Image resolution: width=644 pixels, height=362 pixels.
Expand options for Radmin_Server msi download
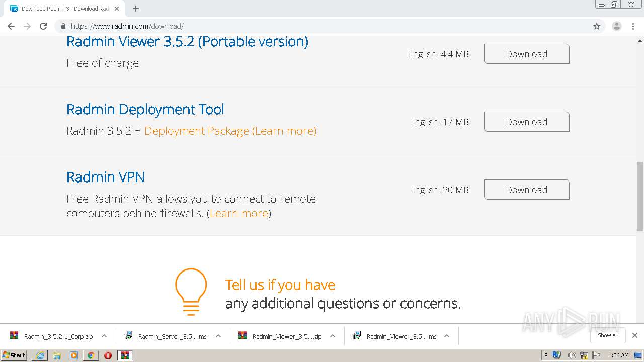[x=218, y=336]
